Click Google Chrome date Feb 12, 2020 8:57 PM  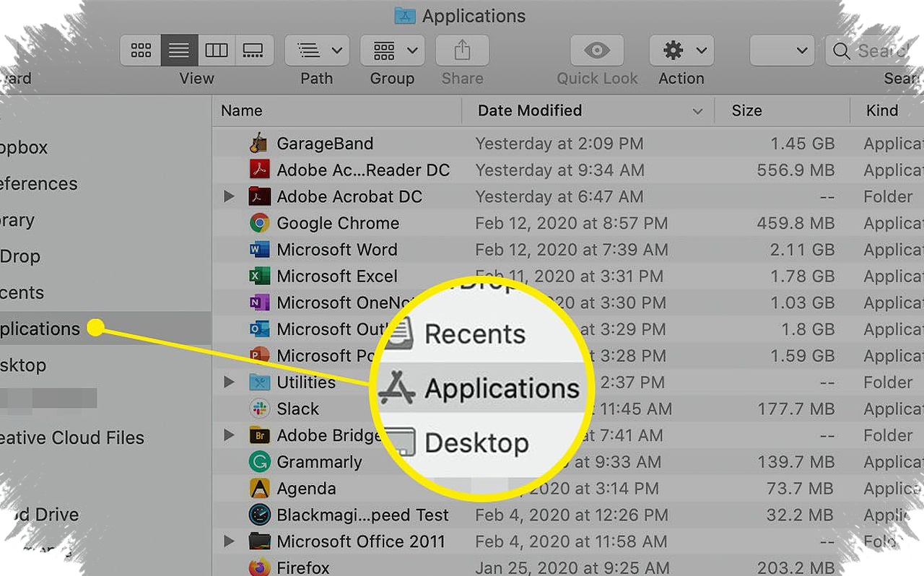(571, 223)
